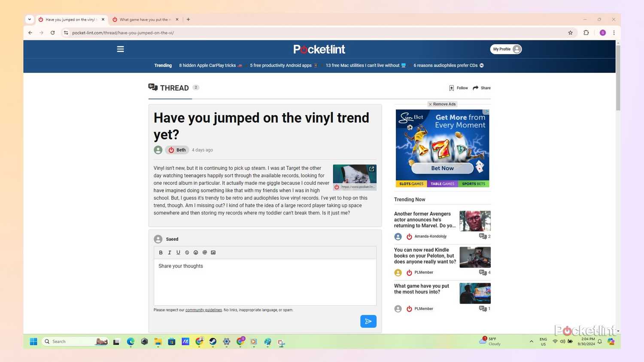The height and width of the screenshot is (362, 644).
Task: Open the browser Extensions puzzle icon
Action: 586,33
